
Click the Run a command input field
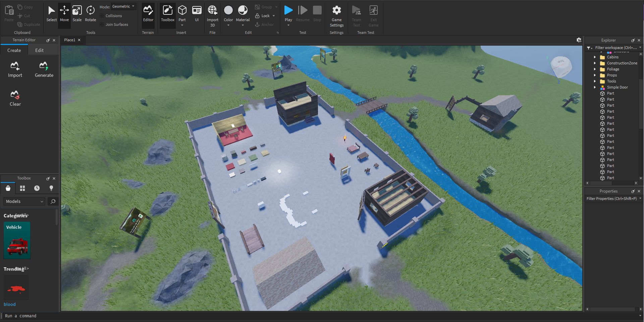[40, 316]
